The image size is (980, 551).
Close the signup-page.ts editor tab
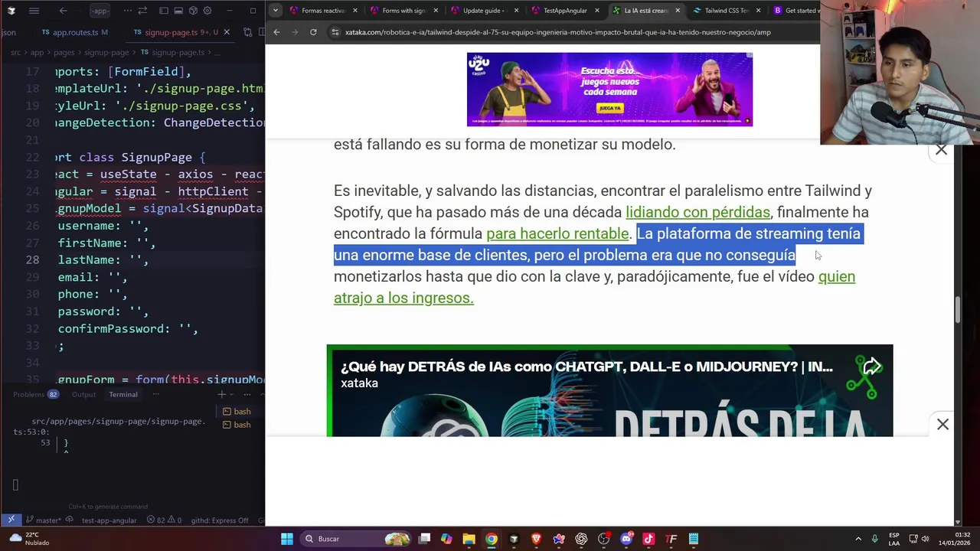point(226,32)
